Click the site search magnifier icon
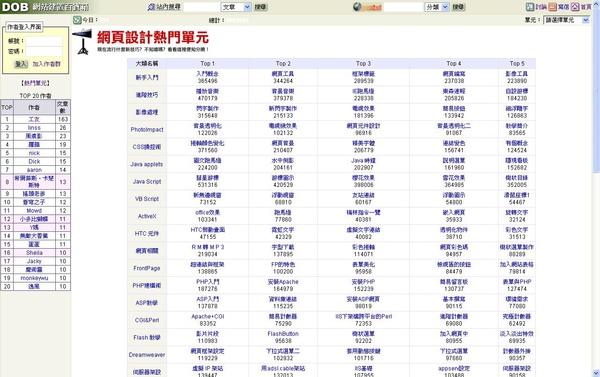Image resolution: width=600 pixels, height=377 pixels. pyautogui.click(x=152, y=7)
